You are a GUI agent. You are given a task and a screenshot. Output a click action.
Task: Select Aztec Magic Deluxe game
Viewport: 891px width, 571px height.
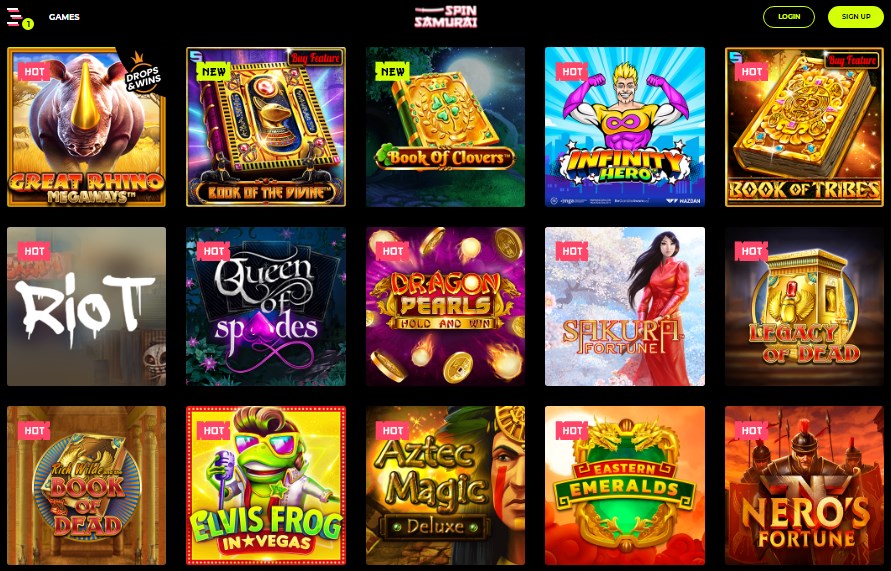tap(446, 485)
